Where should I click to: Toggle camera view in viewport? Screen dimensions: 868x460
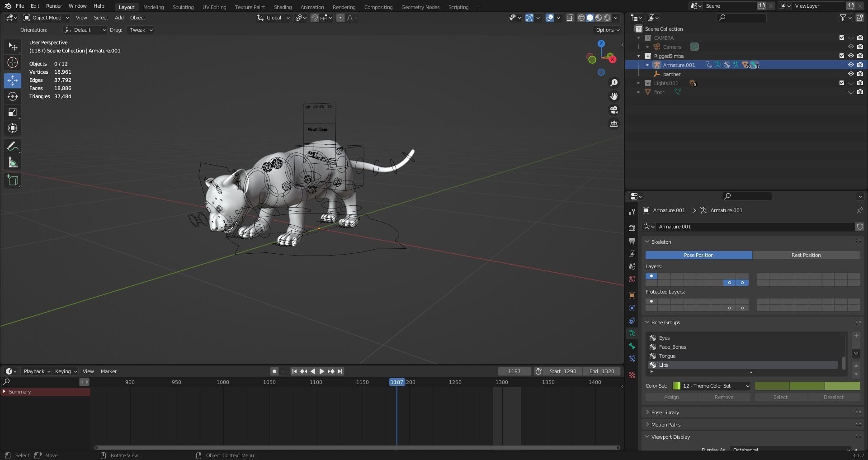coord(614,110)
